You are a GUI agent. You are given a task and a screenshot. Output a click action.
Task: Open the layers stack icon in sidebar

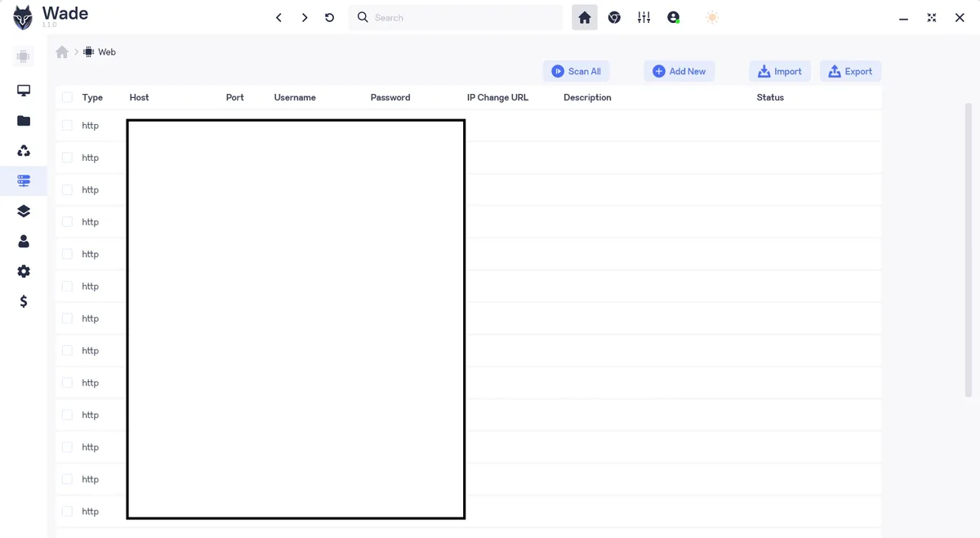24,211
